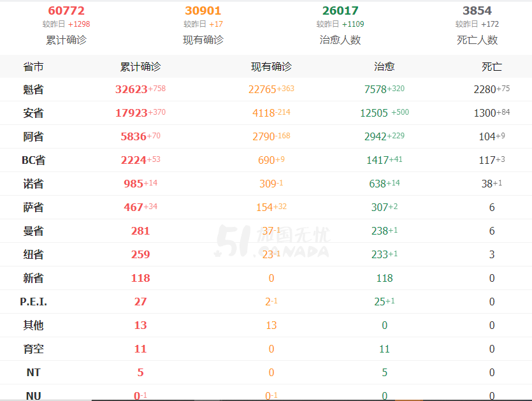Open the 诺省 province row

pos(266,184)
